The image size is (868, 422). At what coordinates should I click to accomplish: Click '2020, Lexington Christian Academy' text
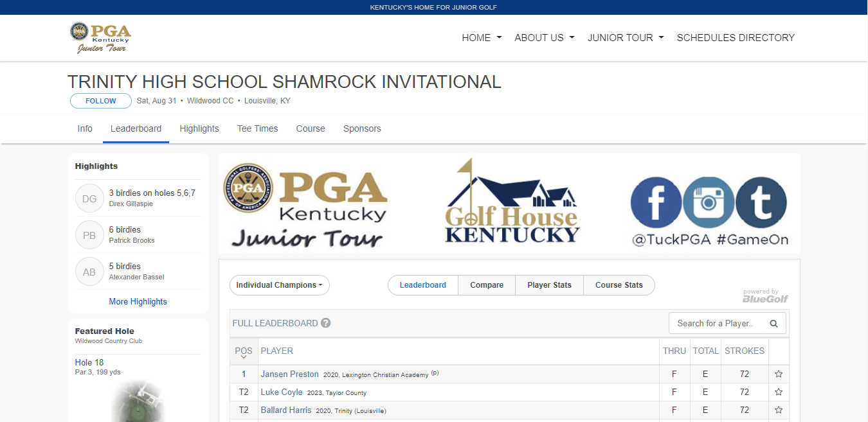point(376,374)
